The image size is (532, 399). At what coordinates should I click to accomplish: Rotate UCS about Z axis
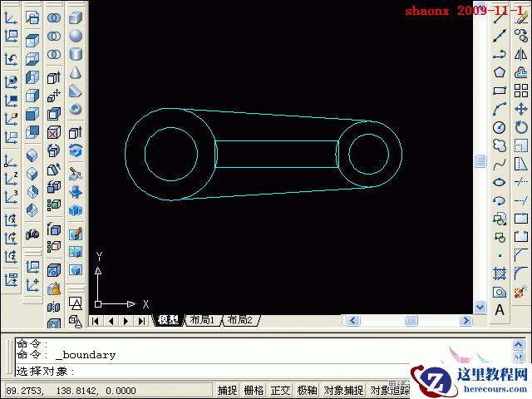[11, 257]
